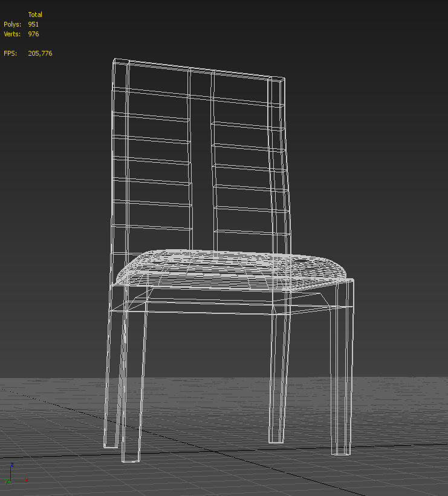Click the Verts count 976
This screenshot has height=496, width=448.
(x=33, y=34)
